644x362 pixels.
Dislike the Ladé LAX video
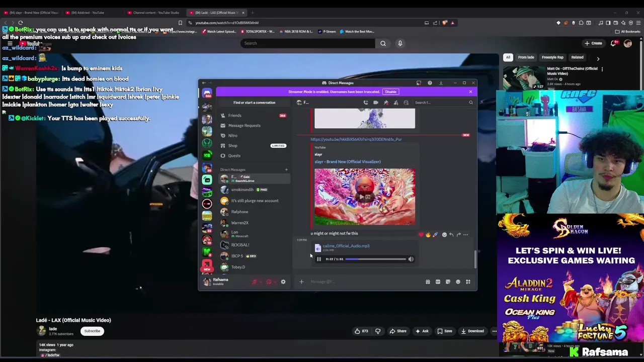(x=378, y=331)
